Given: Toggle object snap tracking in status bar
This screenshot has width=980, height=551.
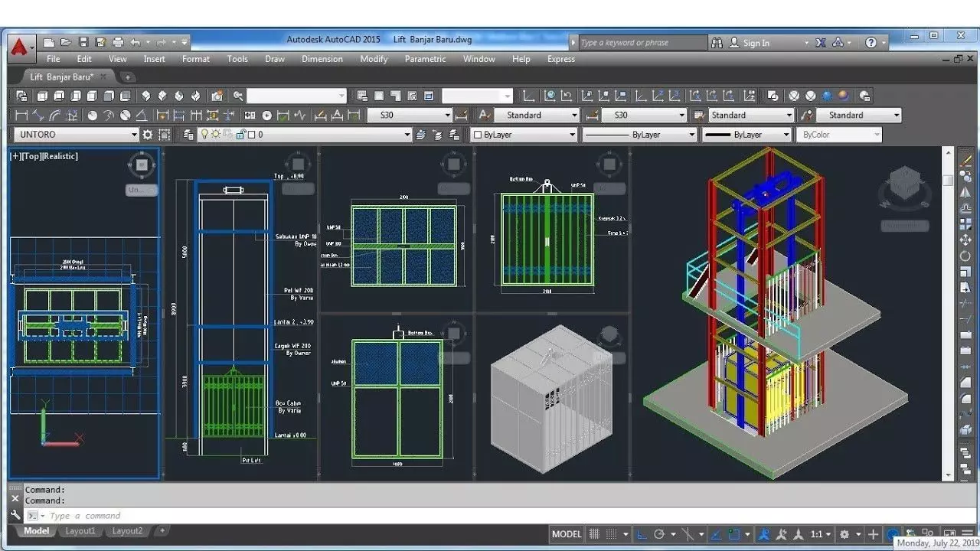Looking at the screenshot, I should pos(717,534).
